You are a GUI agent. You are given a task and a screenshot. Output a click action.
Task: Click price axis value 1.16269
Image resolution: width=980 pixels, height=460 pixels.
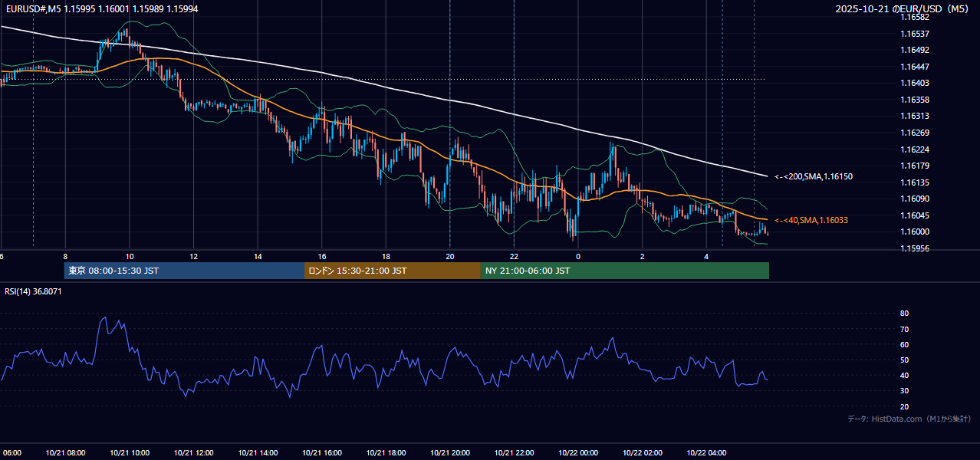(x=915, y=133)
